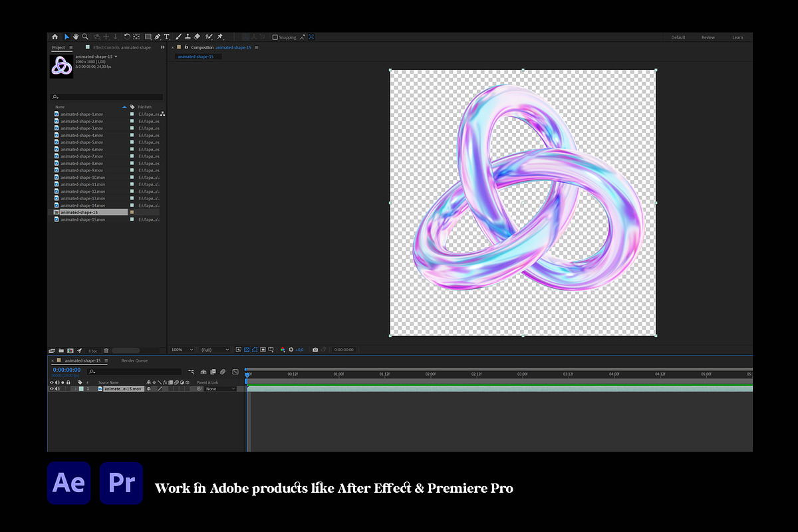Select the Selection arrow tool
Viewport: 798px width, 532px height.
(x=66, y=37)
